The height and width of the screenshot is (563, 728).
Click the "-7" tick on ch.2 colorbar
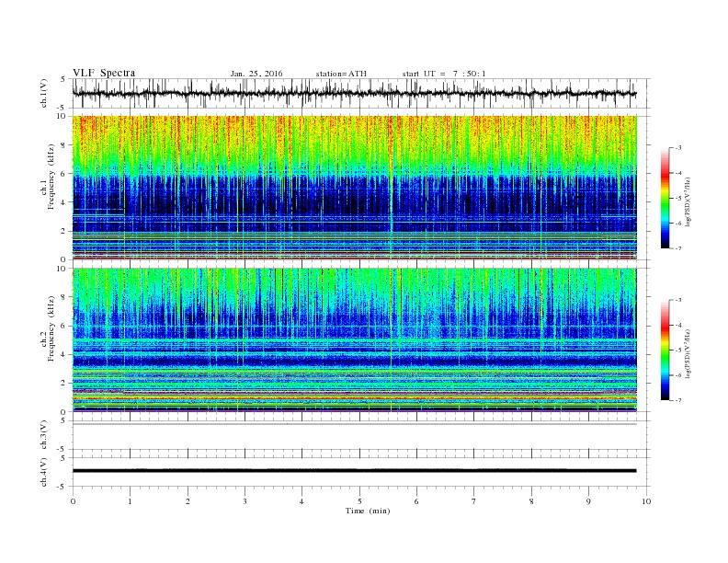click(x=678, y=400)
